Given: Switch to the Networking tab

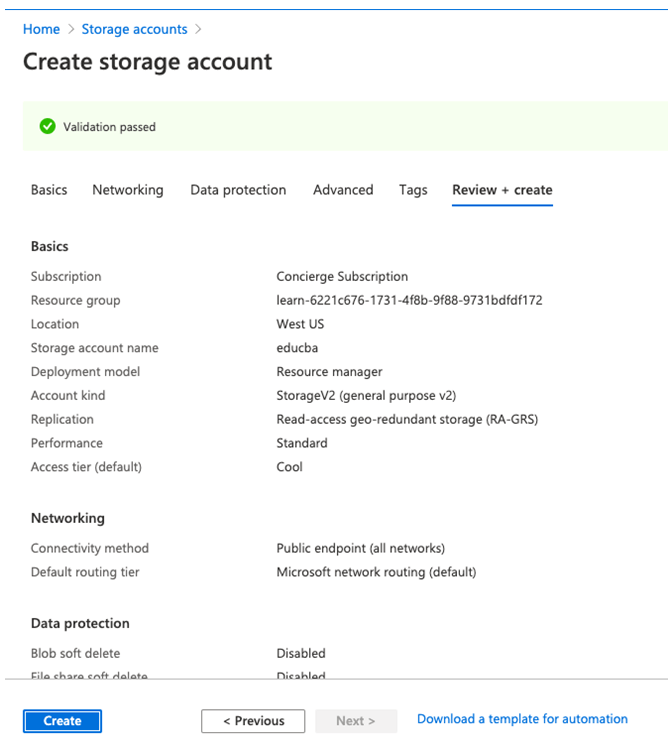Looking at the screenshot, I should pos(128,190).
